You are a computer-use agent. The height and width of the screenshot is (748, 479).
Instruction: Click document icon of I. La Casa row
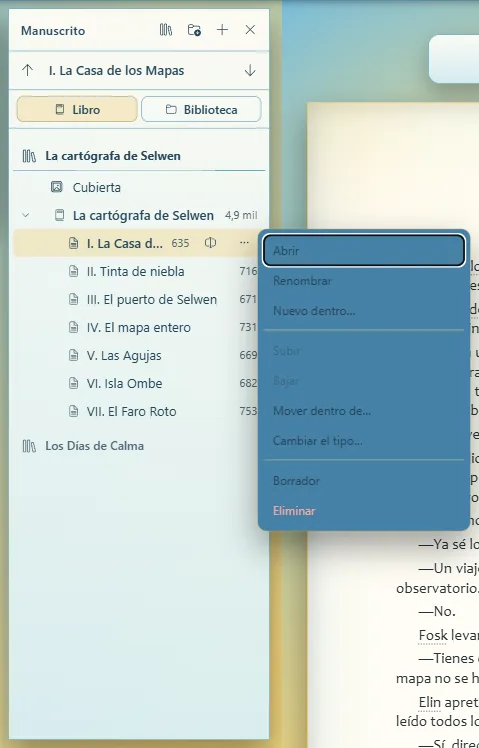(73, 243)
